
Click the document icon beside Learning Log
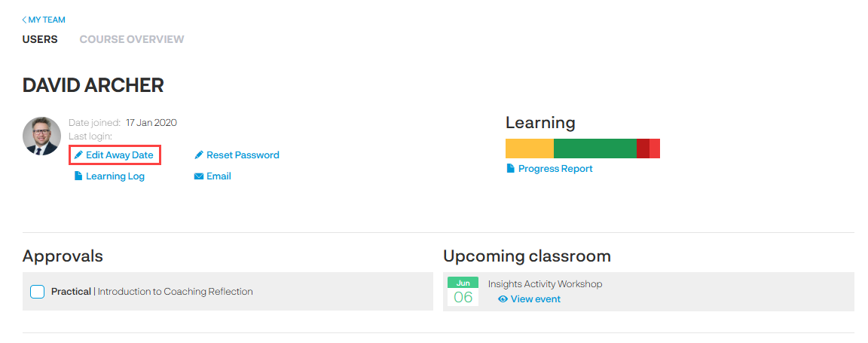78,176
